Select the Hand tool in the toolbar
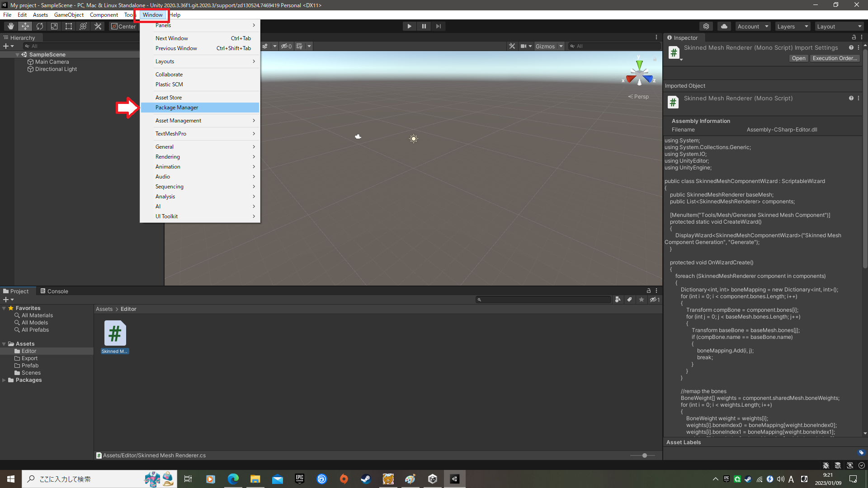 tap(11, 26)
